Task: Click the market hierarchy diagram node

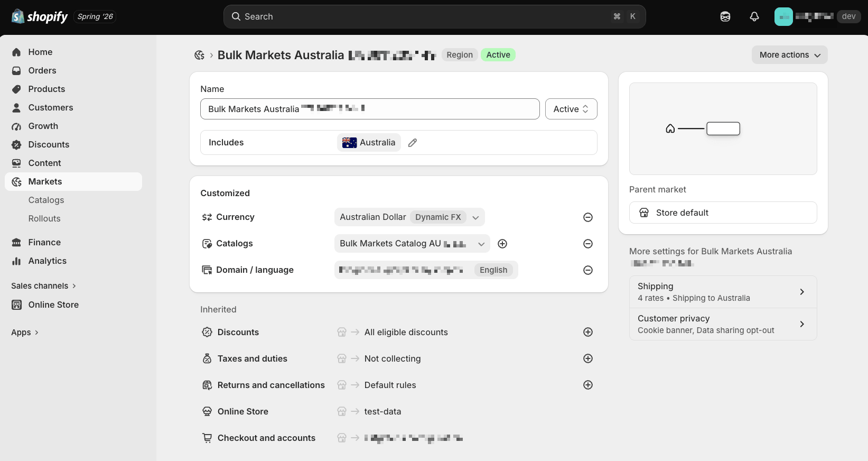Action: pyautogui.click(x=723, y=128)
